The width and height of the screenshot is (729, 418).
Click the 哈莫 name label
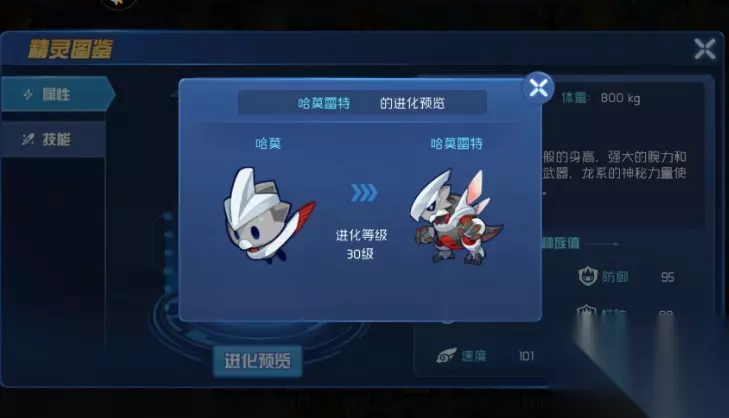click(x=268, y=143)
